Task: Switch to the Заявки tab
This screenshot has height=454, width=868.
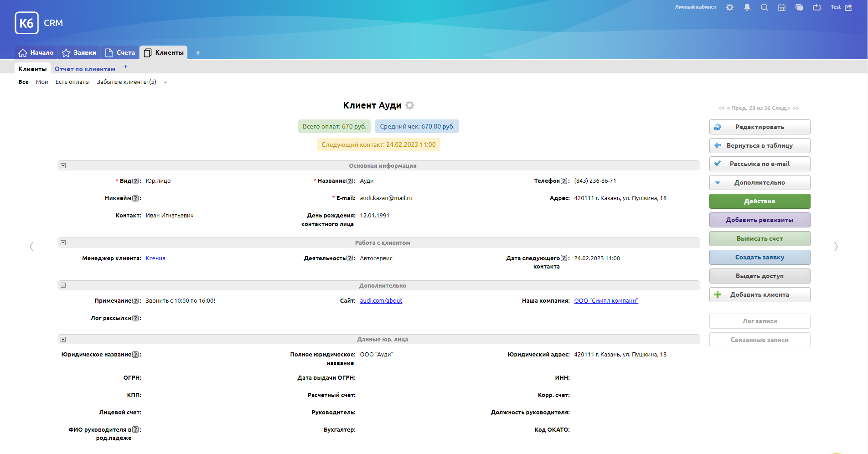Action: click(79, 53)
